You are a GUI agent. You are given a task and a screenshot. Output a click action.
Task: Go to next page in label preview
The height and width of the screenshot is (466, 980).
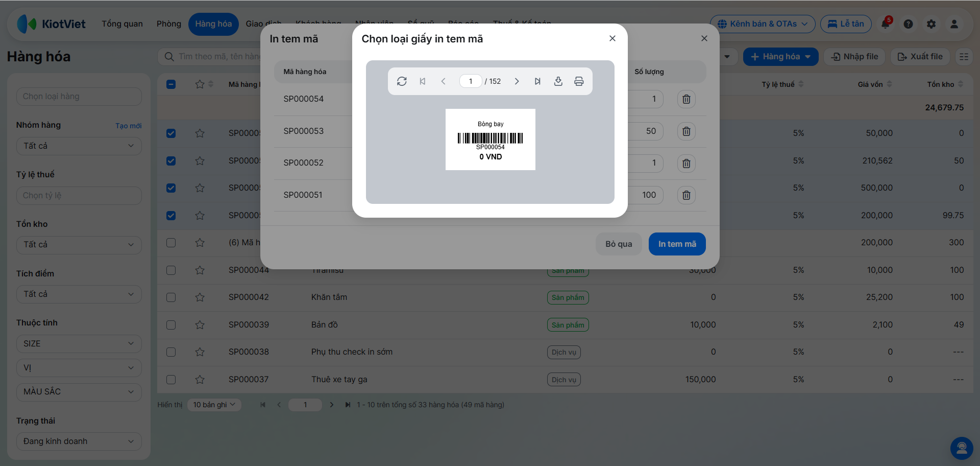[x=517, y=81]
